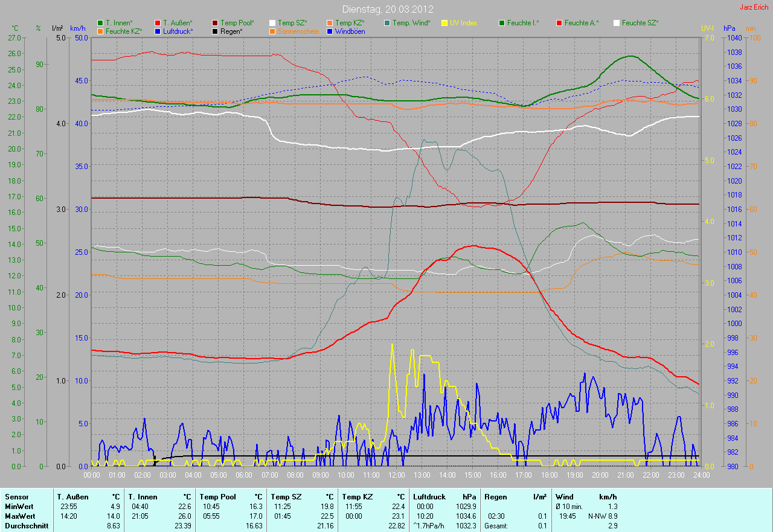Click the black swatch beside Regen legend
This screenshot has height=532, width=773.
click(x=215, y=31)
